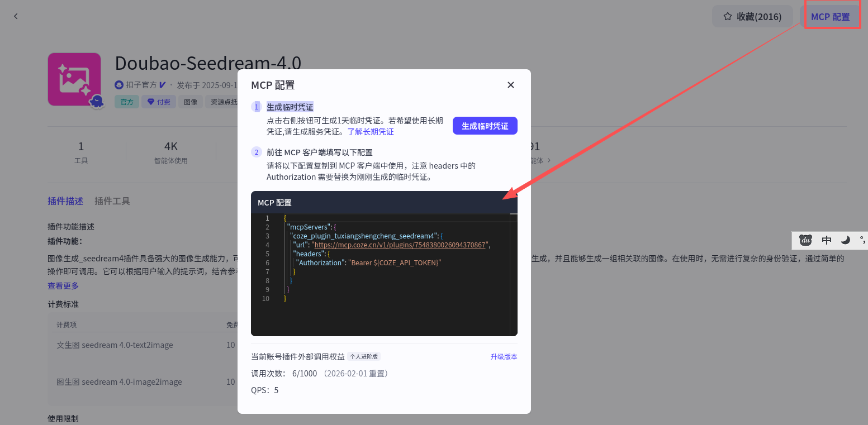Click the 4K 智能体使用 statistic

click(x=171, y=152)
